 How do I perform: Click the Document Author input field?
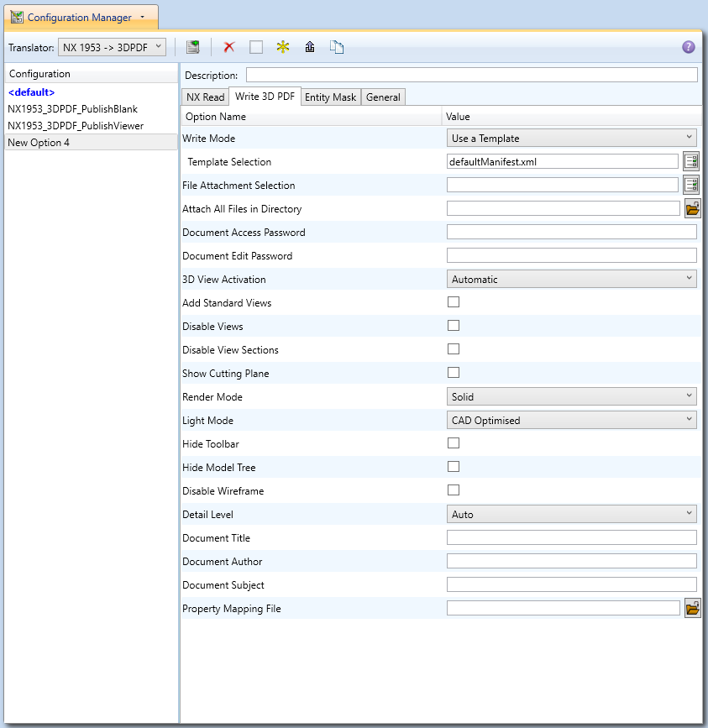coord(571,561)
